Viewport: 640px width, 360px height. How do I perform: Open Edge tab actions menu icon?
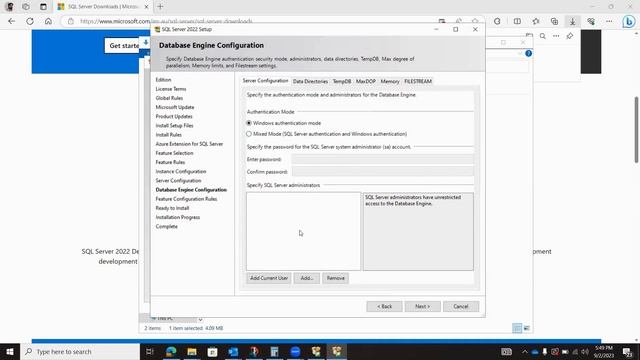(43, 7)
